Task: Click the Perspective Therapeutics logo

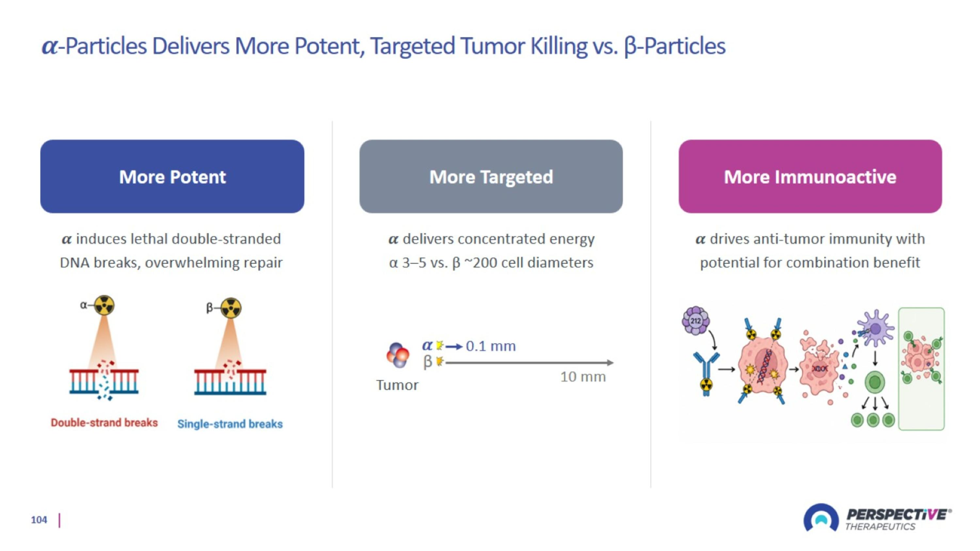Action: [877, 518]
